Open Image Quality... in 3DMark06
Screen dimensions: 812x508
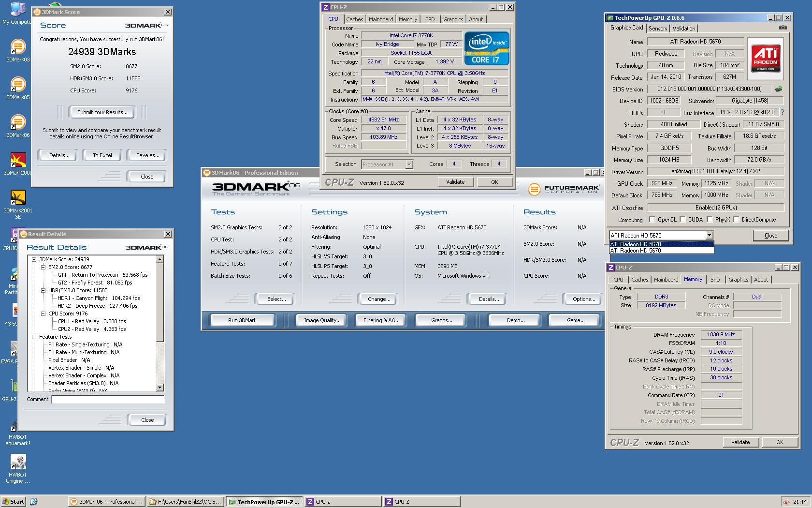(322, 320)
